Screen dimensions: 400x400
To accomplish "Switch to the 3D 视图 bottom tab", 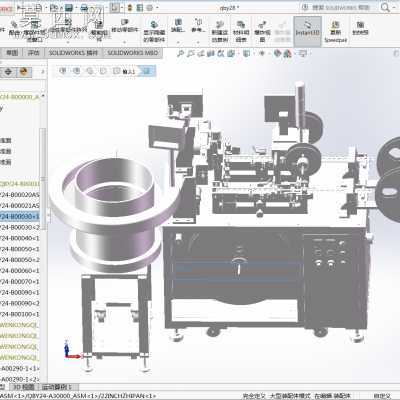I will point(24,387).
